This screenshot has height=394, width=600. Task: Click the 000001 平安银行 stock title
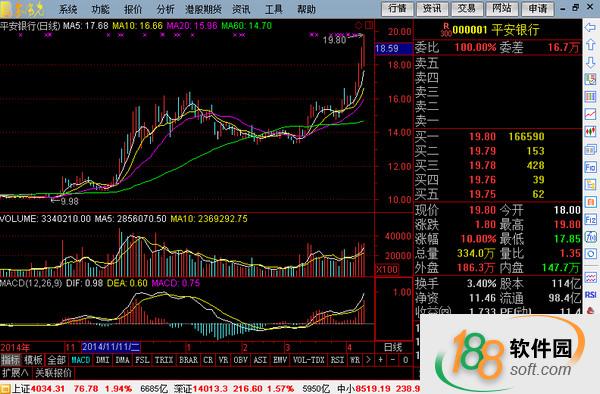496,30
